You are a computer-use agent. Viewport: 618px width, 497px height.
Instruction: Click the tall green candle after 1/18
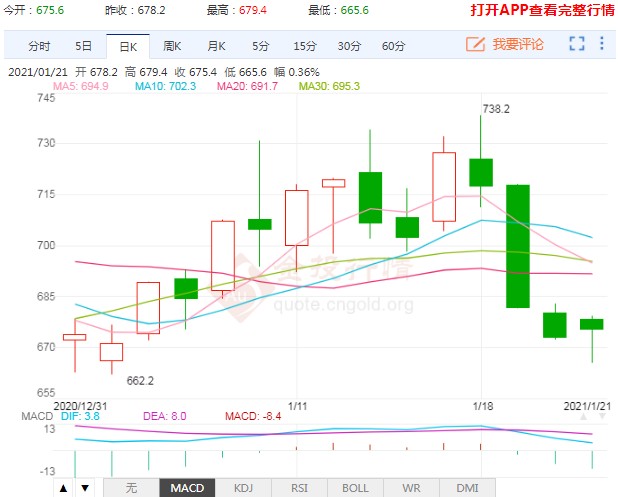(518, 246)
